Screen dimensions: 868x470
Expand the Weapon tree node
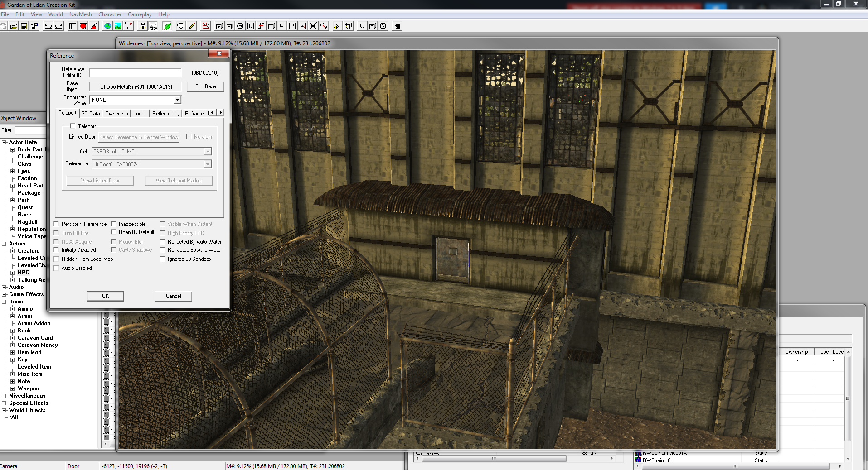coord(13,388)
